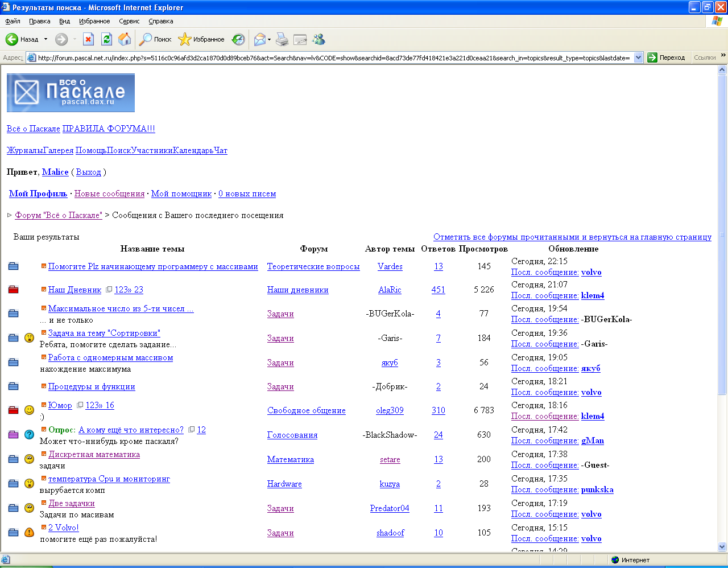Click the URL address input field
Viewport: 728px width, 568px height.
coord(333,57)
